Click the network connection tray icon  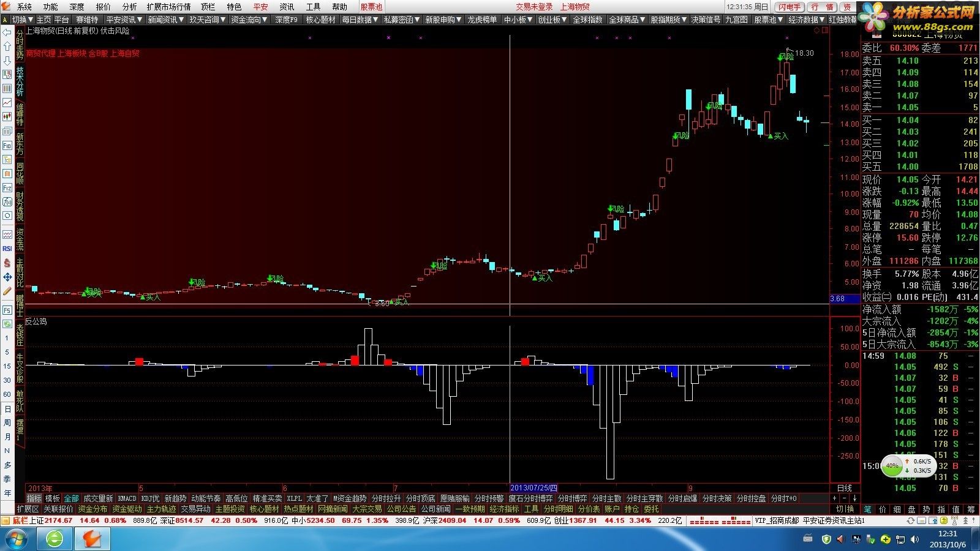900,539
